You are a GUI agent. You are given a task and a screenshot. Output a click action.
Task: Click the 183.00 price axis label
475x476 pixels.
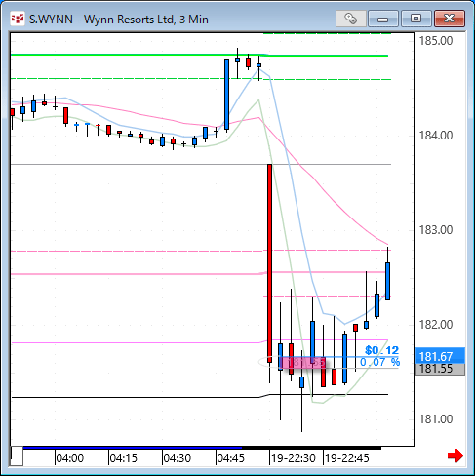436,230
